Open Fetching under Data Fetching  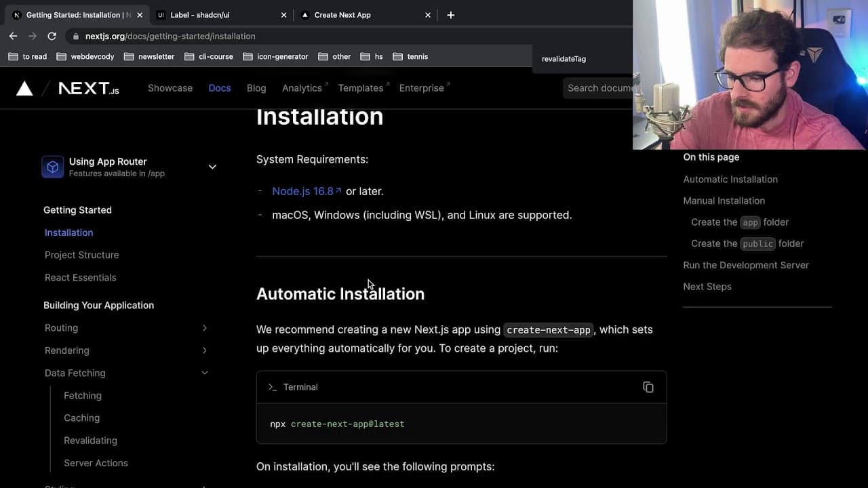[x=83, y=396]
